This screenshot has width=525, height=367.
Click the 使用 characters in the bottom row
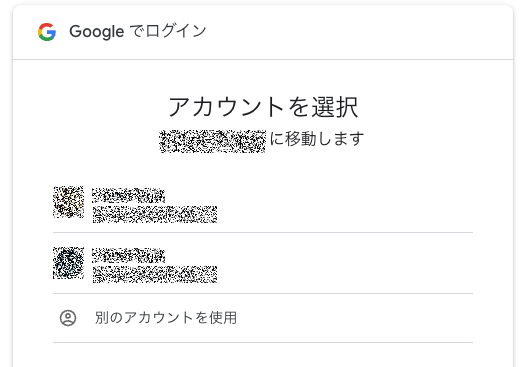[x=223, y=318]
